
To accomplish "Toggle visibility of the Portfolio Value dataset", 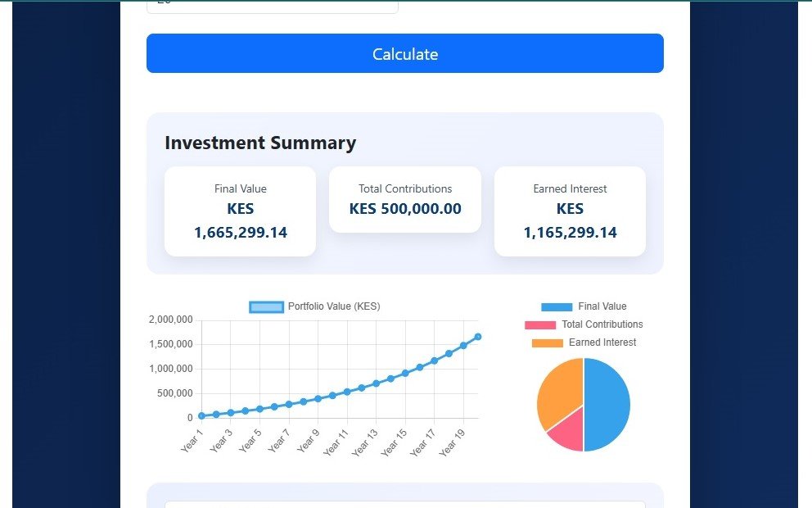I will pos(266,306).
